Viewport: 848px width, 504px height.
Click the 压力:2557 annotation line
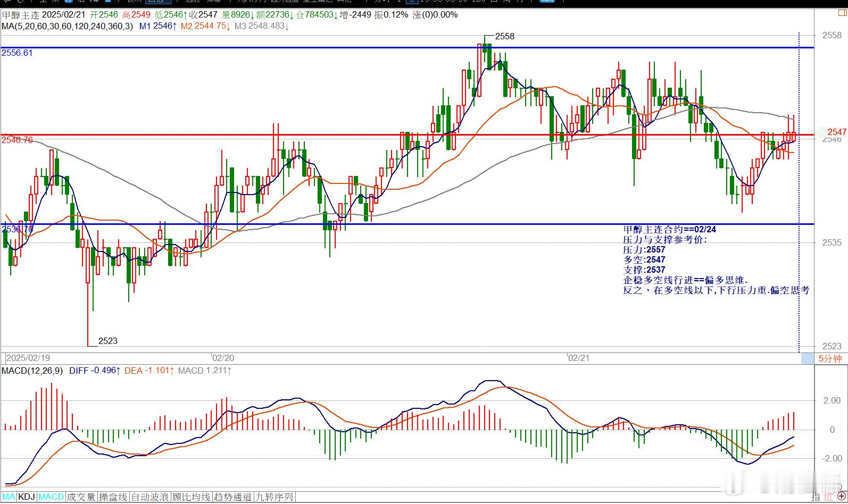(x=644, y=250)
